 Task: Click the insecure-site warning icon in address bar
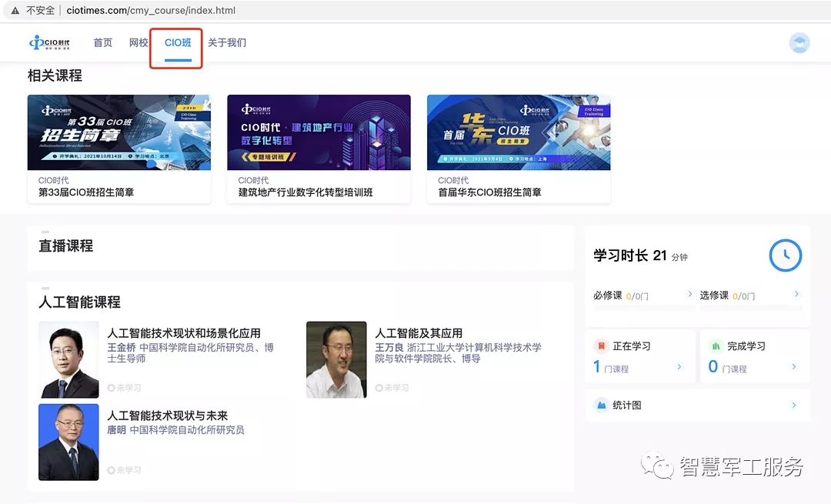click(x=15, y=11)
